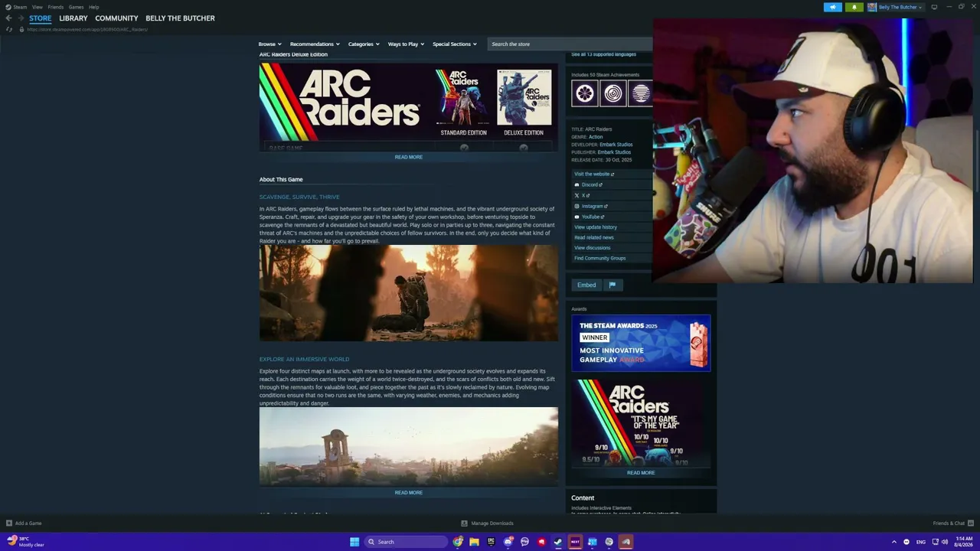The image size is (980, 551).
Task: Launch Epic Games from the taskbar
Action: click(x=492, y=542)
